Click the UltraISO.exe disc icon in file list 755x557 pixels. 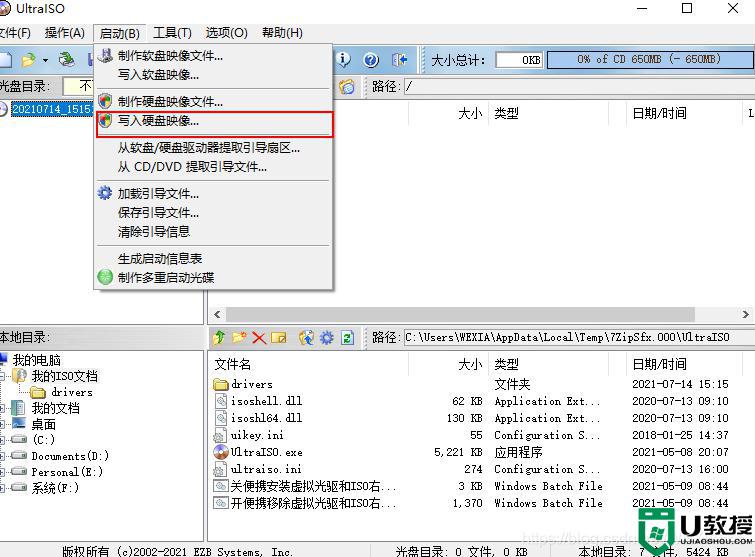(x=221, y=452)
